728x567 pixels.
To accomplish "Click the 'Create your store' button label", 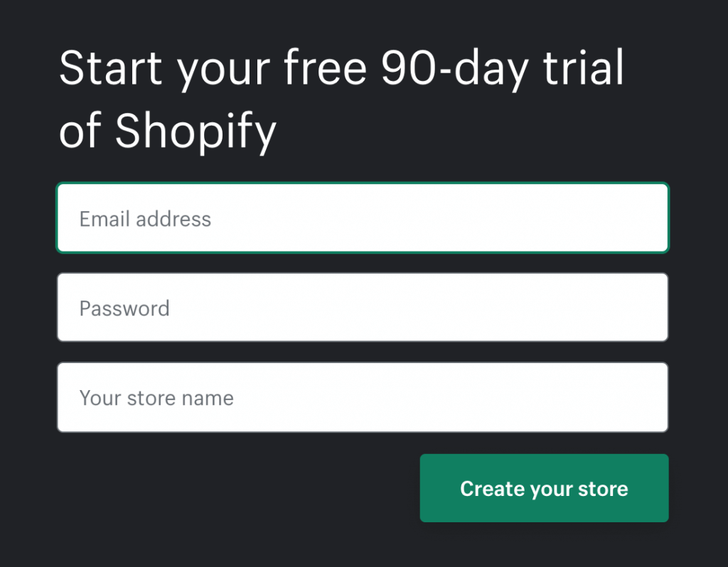I will (544, 489).
